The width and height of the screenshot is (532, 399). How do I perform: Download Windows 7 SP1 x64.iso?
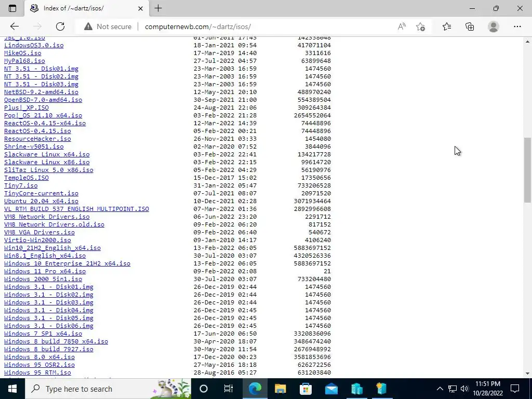(x=43, y=334)
